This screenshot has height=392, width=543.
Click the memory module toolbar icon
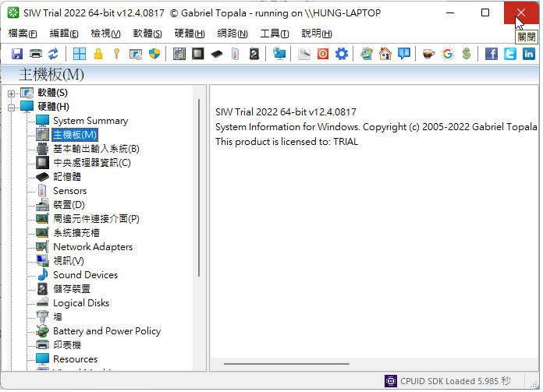point(217,54)
